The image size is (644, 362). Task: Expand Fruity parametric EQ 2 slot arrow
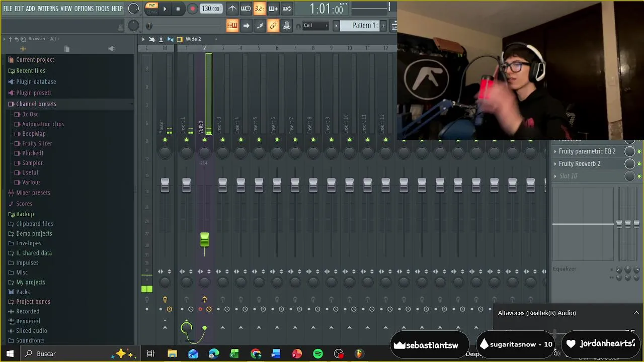pyautogui.click(x=555, y=151)
